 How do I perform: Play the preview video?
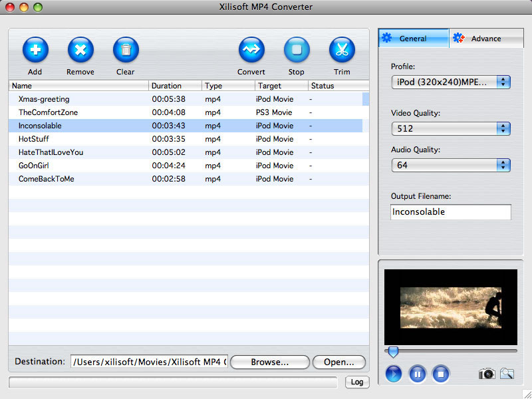[394, 374]
